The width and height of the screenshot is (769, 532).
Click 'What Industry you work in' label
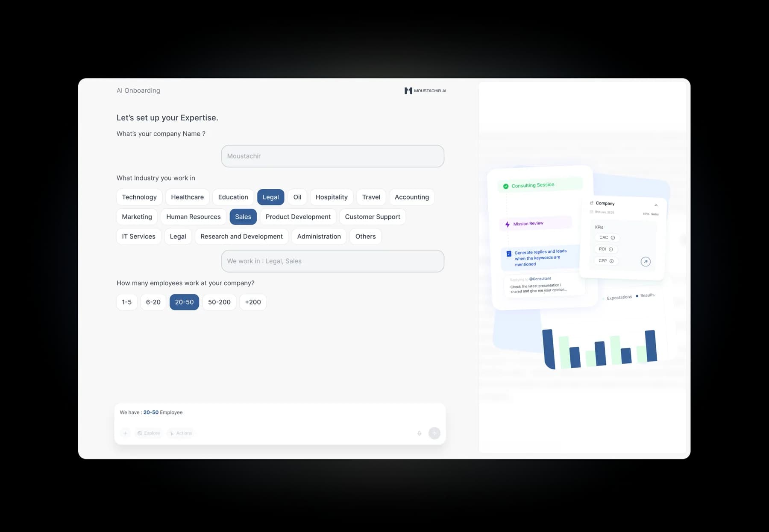click(x=156, y=178)
